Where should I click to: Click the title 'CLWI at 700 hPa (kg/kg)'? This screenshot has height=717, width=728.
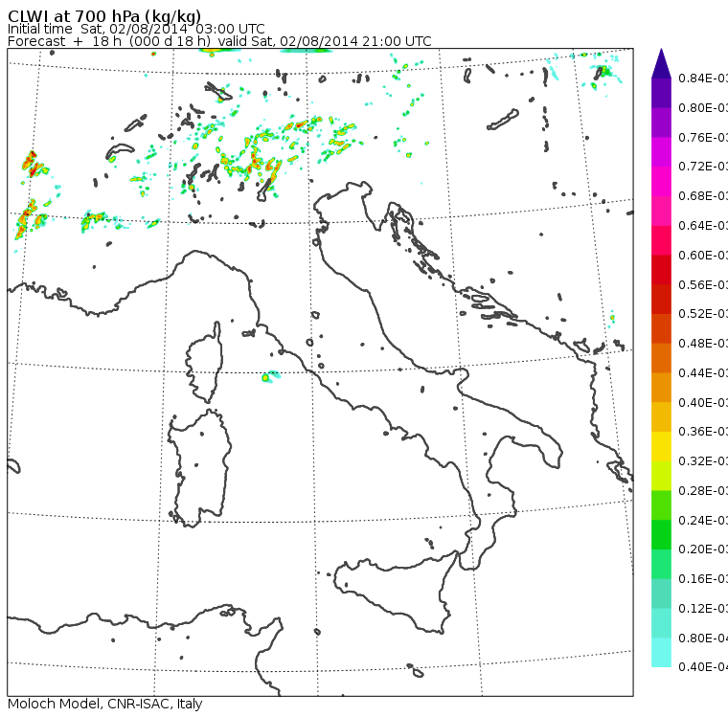(x=104, y=16)
